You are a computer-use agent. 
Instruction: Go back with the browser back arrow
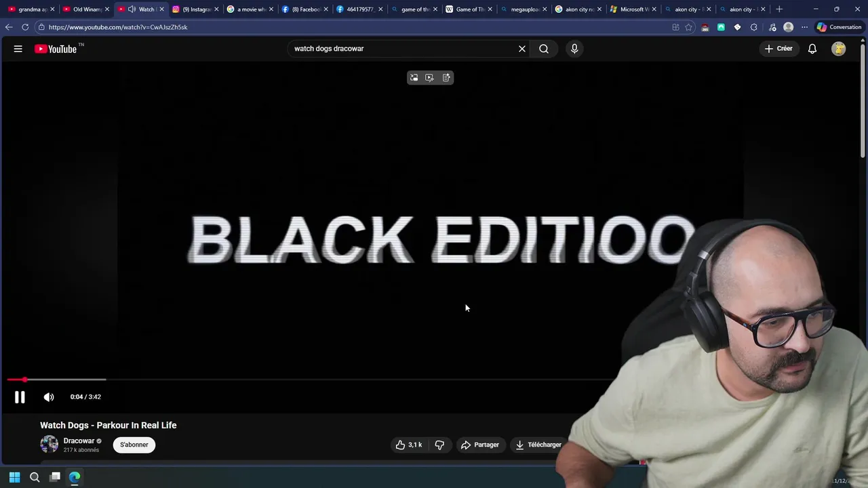9,27
